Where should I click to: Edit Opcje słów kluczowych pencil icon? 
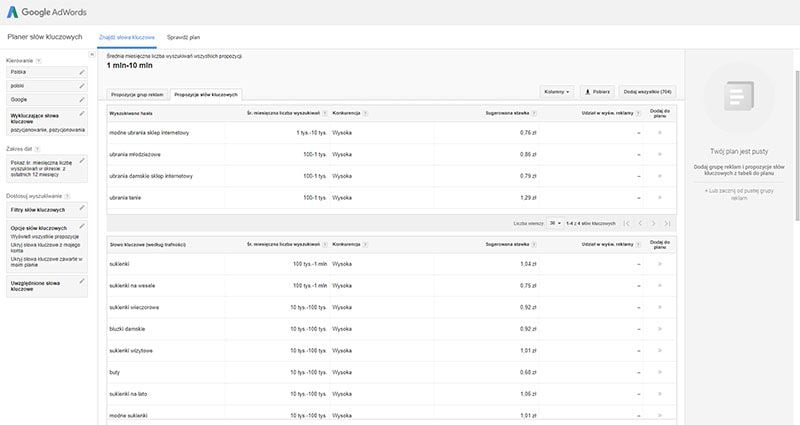pos(82,226)
